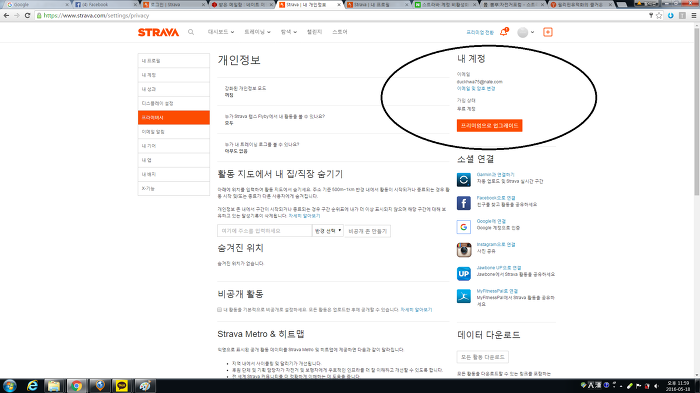Open the search magnifier in Strava header

pyautogui.click(x=191, y=32)
